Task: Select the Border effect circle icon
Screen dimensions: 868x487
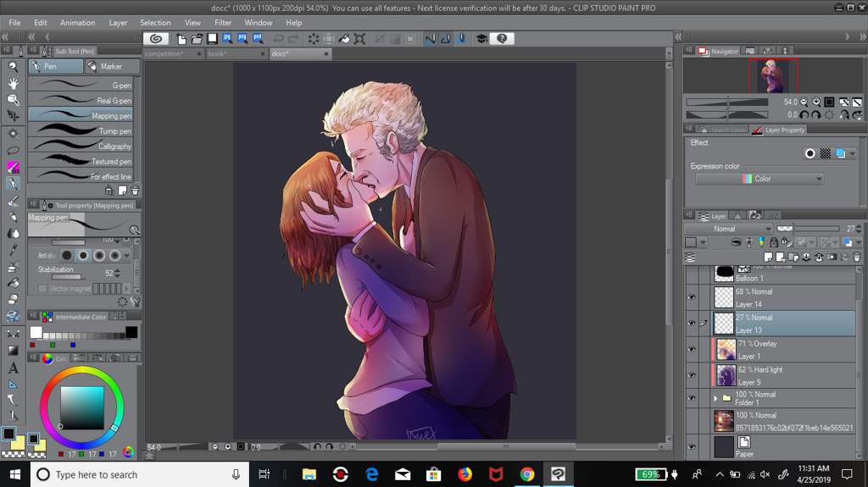Action: [810, 154]
